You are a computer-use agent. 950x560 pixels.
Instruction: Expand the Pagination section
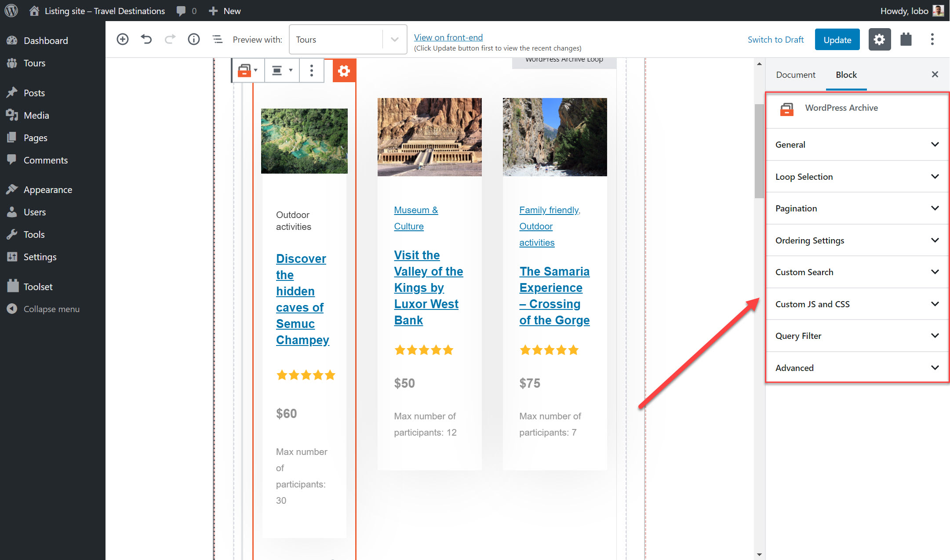pos(857,208)
